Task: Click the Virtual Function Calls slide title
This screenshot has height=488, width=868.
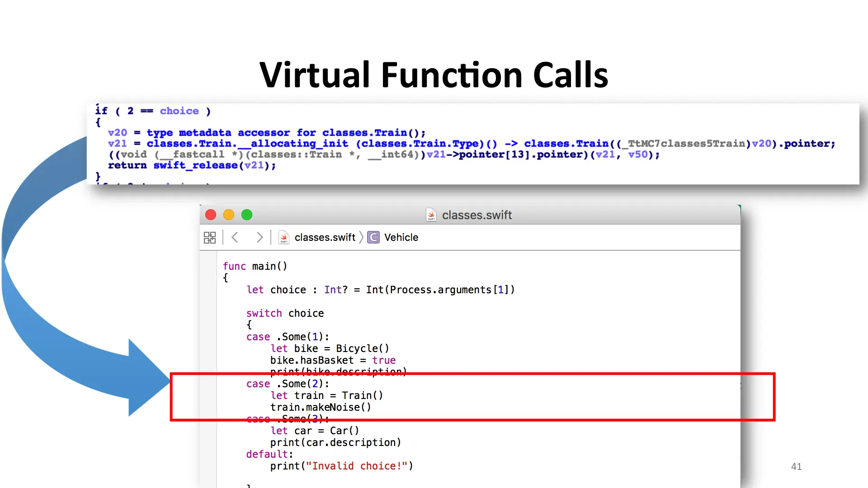Action: pos(434,75)
